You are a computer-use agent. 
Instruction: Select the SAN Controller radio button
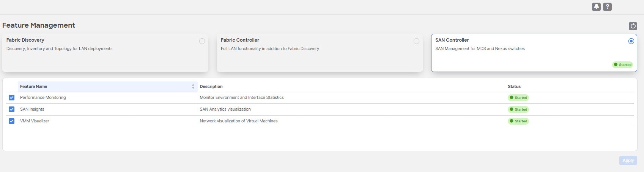pyautogui.click(x=631, y=41)
